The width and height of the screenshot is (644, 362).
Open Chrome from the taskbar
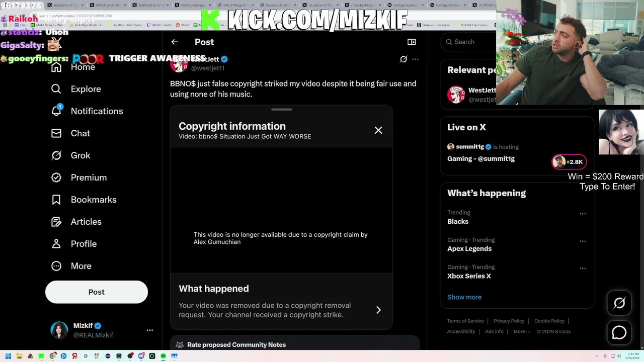click(52, 356)
